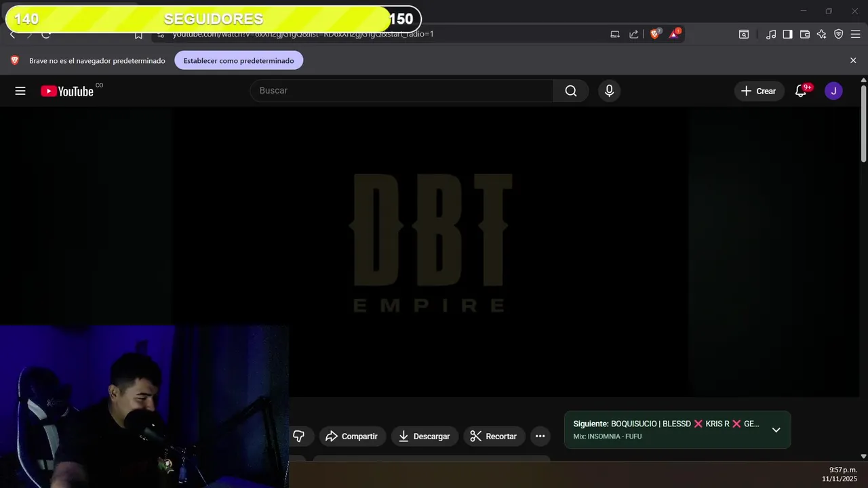Go back using the browser back arrow
Image resolution: width=868 pixels, height=488 pixels.
point(12,34)
